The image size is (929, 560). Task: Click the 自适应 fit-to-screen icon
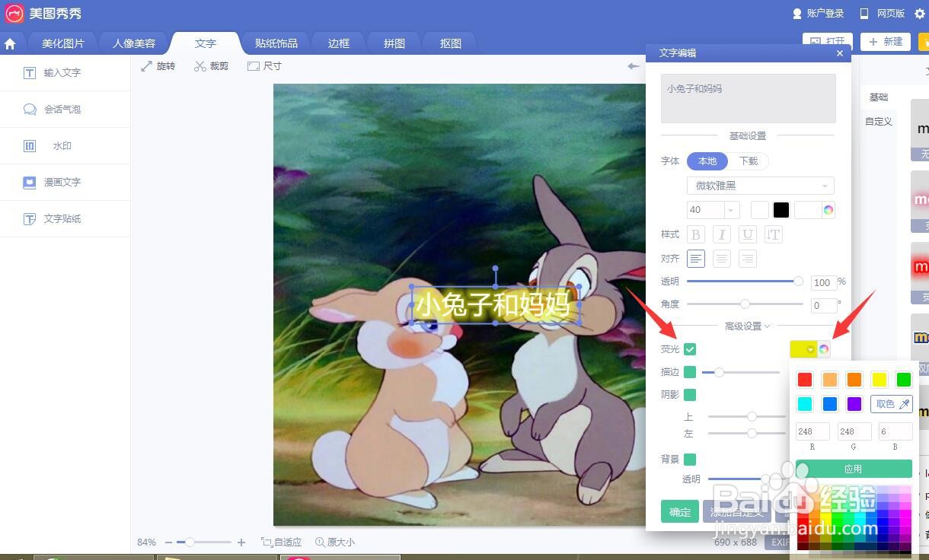[281, 542]
